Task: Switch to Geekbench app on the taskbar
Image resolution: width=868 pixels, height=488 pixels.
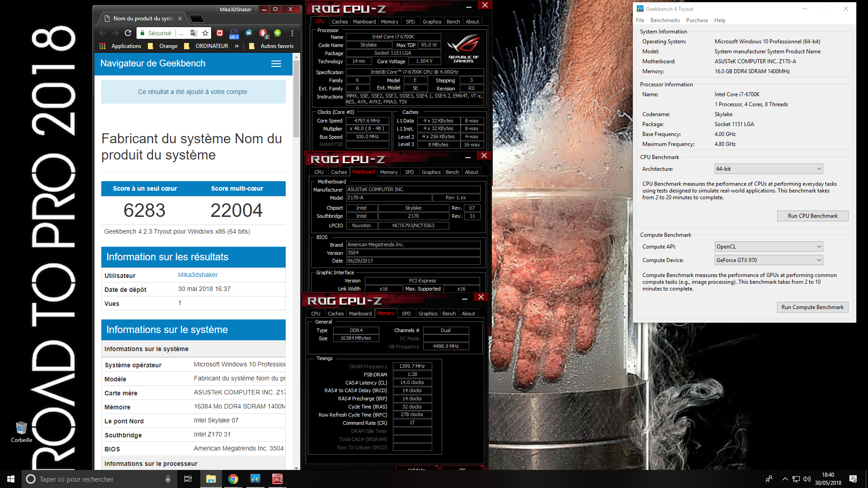Action: (x=255, y=479)
